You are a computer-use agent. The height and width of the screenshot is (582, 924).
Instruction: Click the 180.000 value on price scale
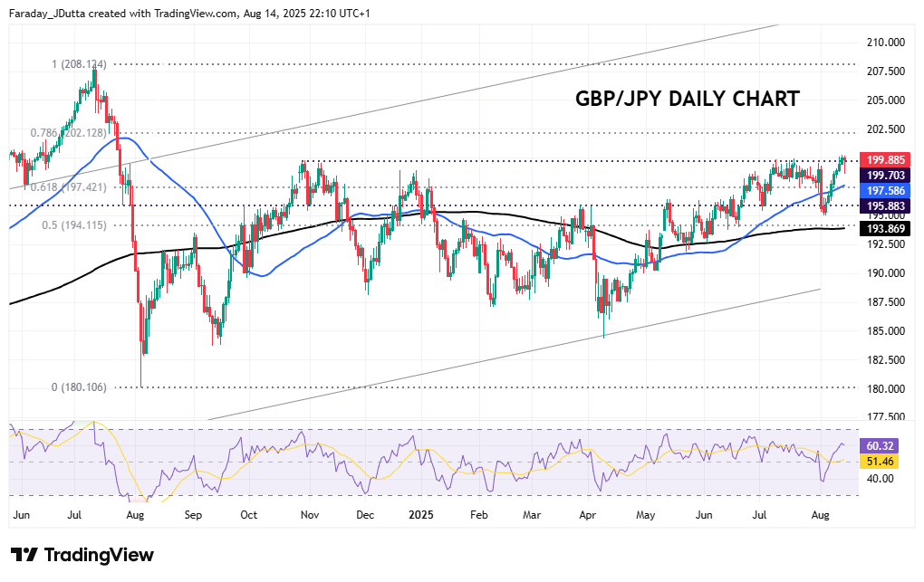886,389
